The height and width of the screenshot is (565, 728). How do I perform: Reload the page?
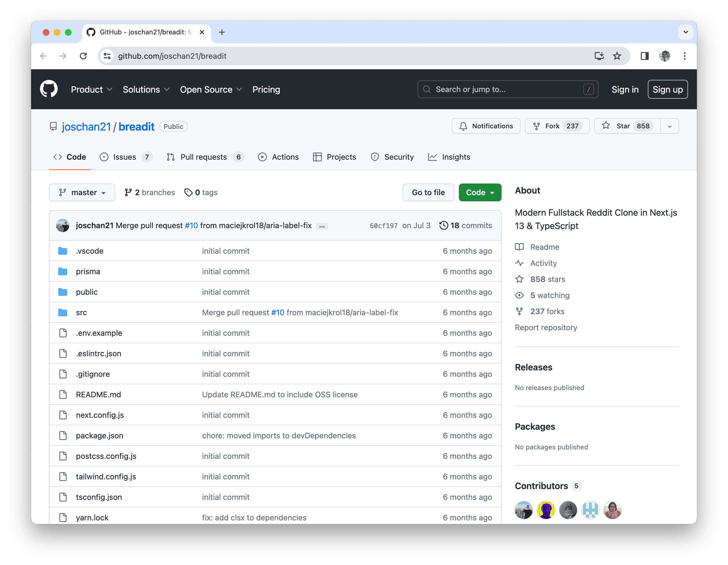coord(83,56)
